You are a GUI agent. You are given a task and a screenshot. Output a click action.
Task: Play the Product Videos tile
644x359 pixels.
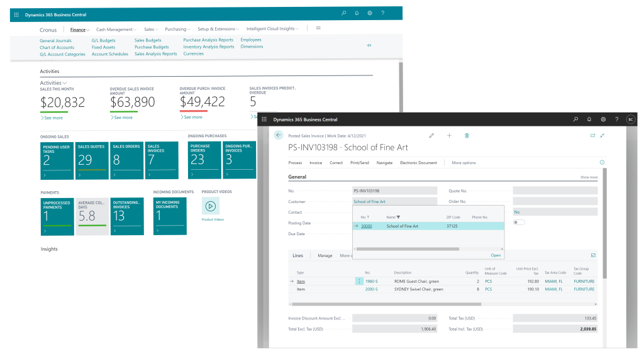(210, 206)
